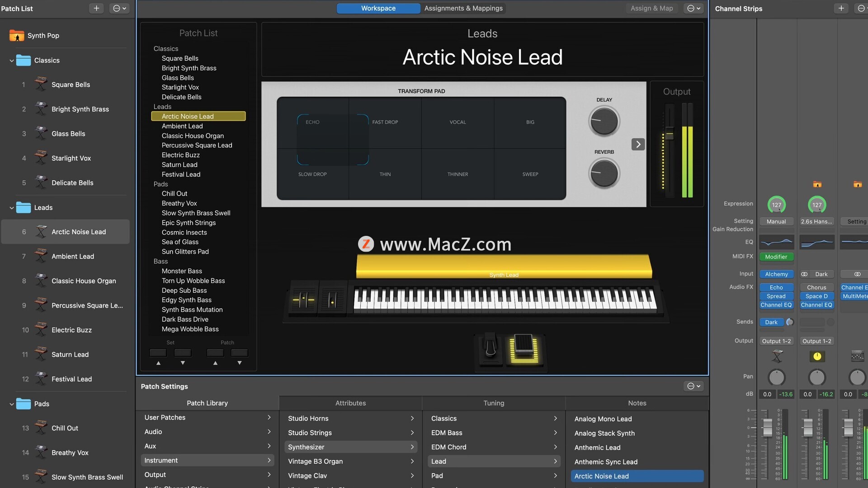Click the Assign & Map button
868x488 pixels.
(651, 8)
